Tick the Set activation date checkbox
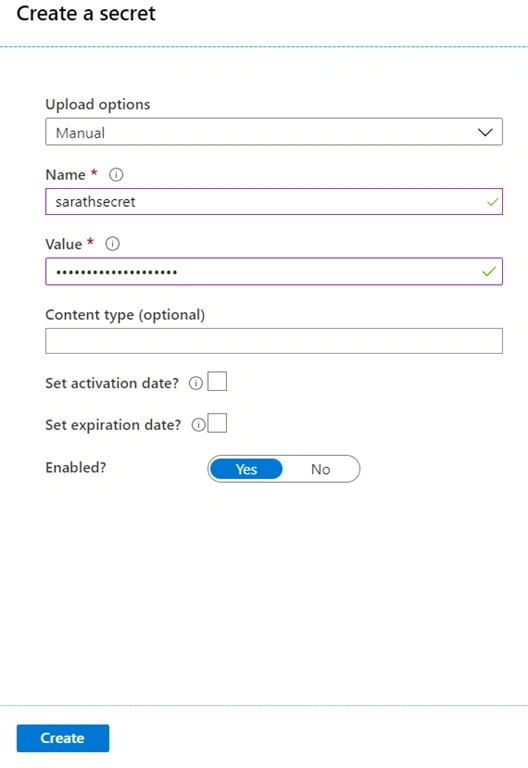The height and width of the screenshot is (768, 528). click(x=217, y=381)
